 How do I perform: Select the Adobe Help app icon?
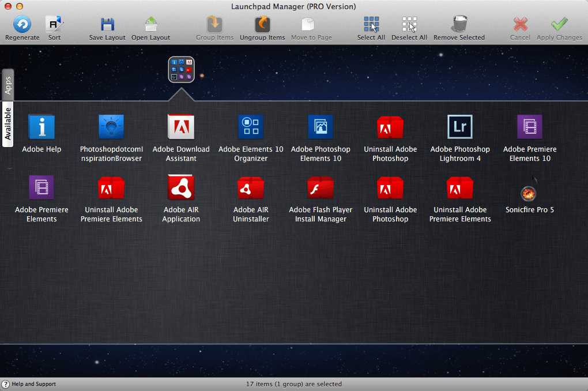[42, 127]
